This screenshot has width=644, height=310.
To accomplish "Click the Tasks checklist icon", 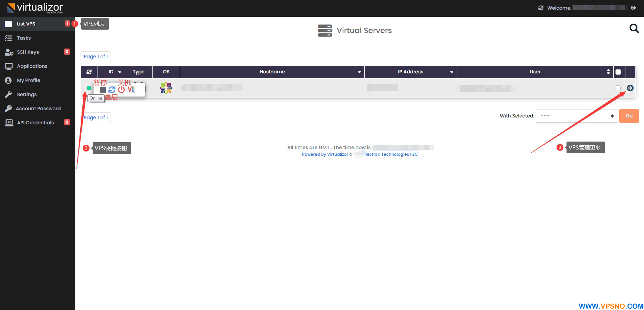I will pos(8,38).
